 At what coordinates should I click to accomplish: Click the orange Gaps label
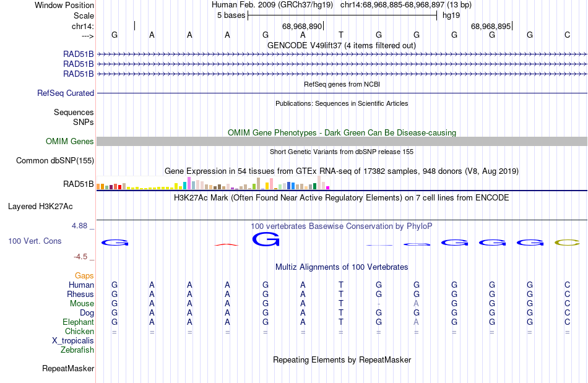pos(84,275)
